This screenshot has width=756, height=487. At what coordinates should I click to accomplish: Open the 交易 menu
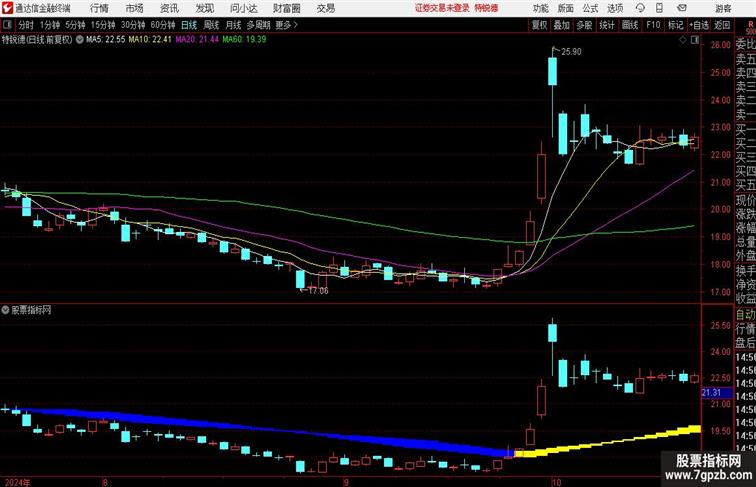coord(325,8)
